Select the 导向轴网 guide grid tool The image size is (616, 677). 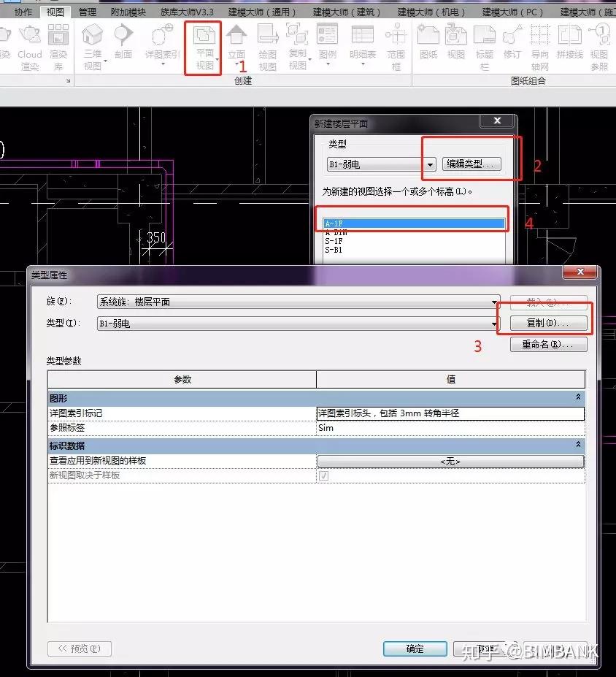[539, 47]
